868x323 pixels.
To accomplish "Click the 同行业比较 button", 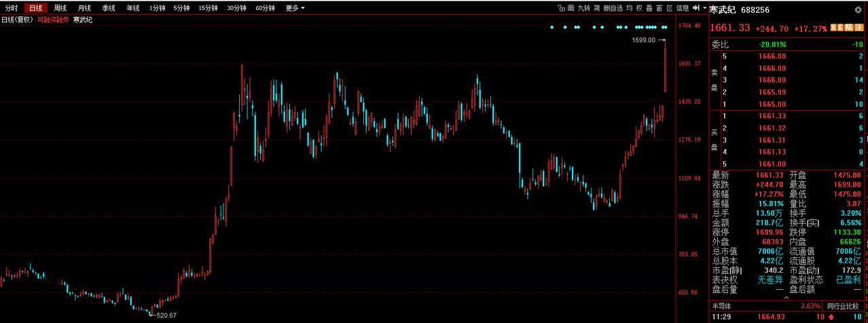I will coord(842,306).
